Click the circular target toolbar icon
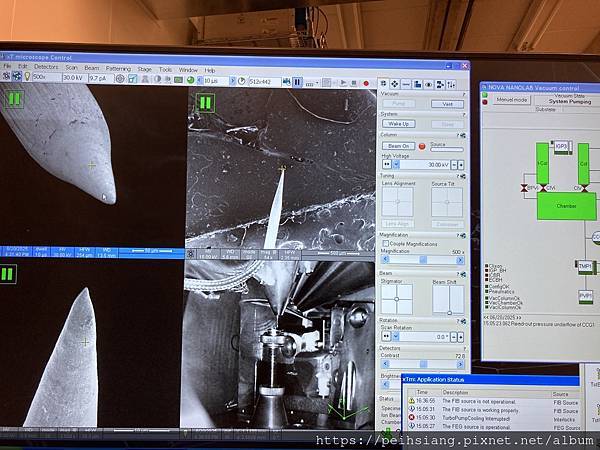 click(120, 79)
